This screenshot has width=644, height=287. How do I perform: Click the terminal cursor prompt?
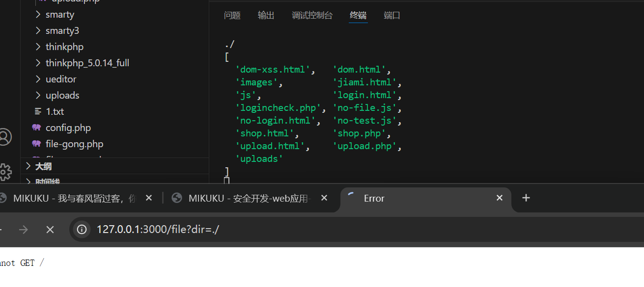tap(227, 181)
